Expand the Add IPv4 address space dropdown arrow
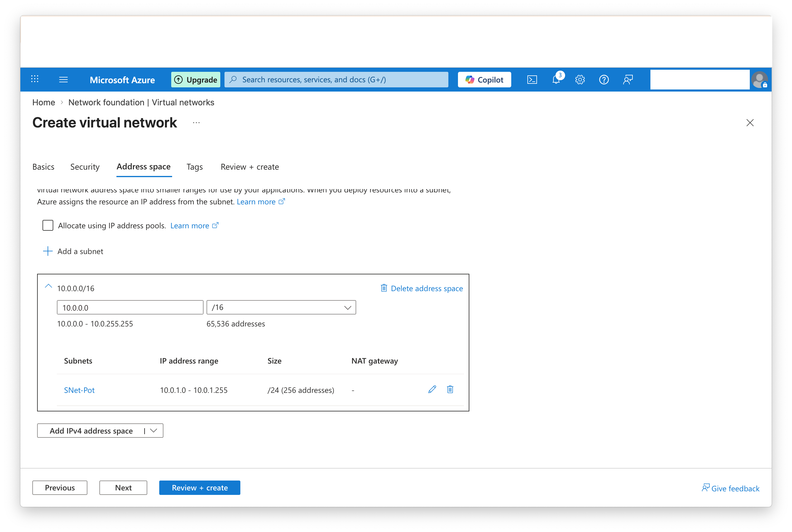Viewport: 792px width, 532px height. 154,431
